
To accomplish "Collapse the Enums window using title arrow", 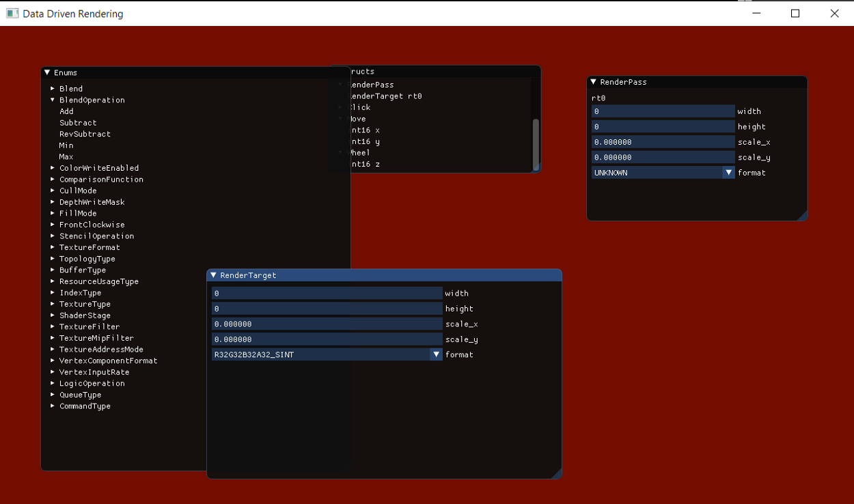I will click(x=47, y=72).
